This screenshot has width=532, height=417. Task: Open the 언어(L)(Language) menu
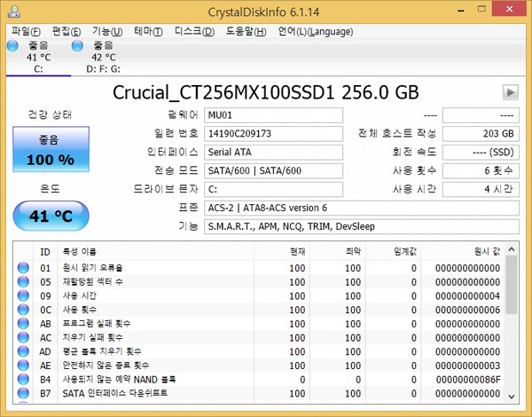tap(316, 32)
